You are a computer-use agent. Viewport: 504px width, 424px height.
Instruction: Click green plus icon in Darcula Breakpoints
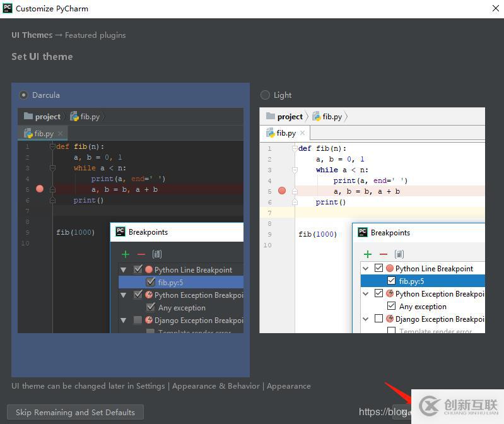tap(126, 254)
